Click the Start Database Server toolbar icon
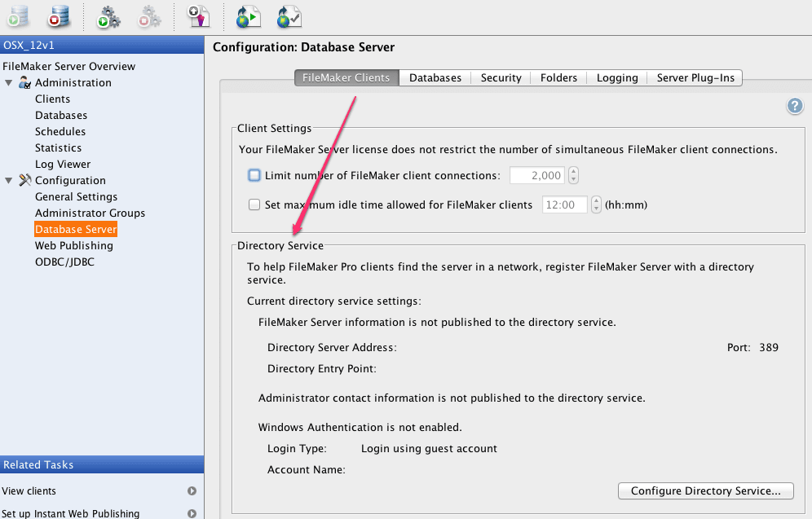 [x=18, y=15]
